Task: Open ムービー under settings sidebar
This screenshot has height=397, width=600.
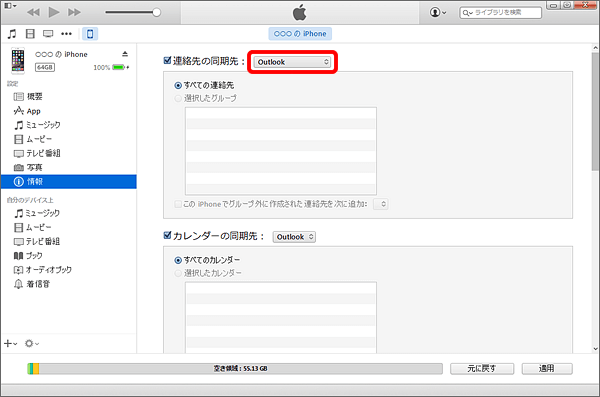Action: [33, 139]
